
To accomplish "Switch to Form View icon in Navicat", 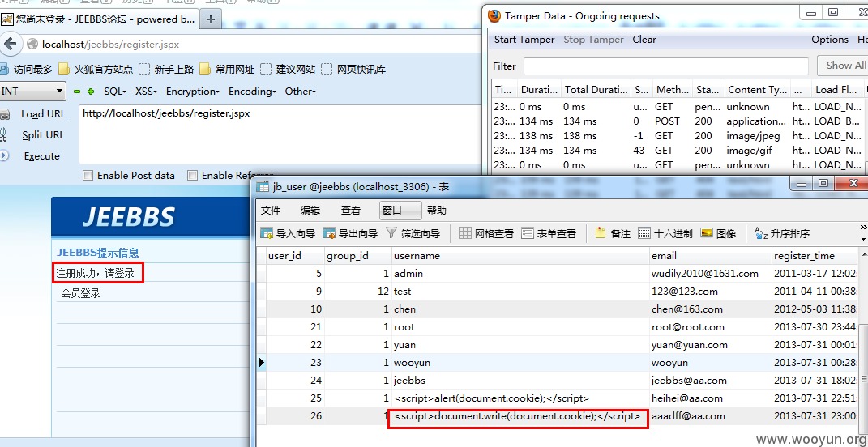I will point(528,233).
